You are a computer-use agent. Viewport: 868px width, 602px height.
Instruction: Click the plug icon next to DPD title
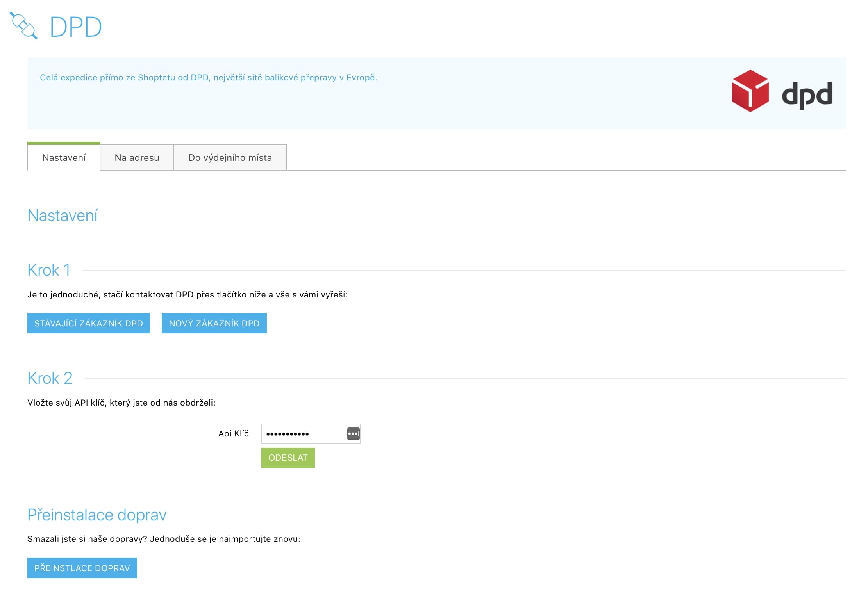click(x=23, y=26)
